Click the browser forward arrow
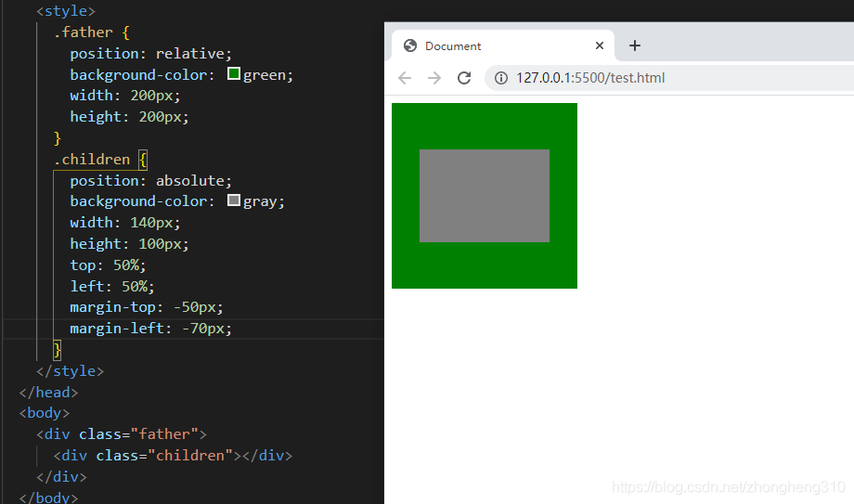Image resolution: width=854 pixels, height=504 pixels. point(434,78)
